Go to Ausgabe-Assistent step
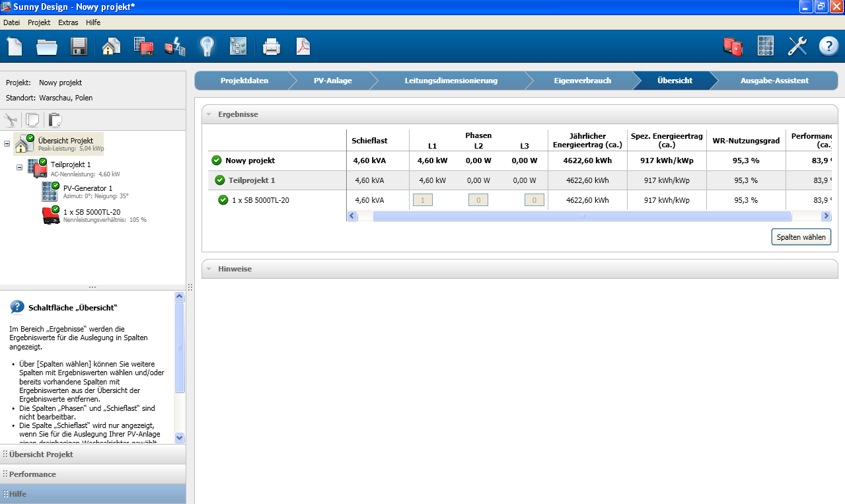 coord(774,81)
